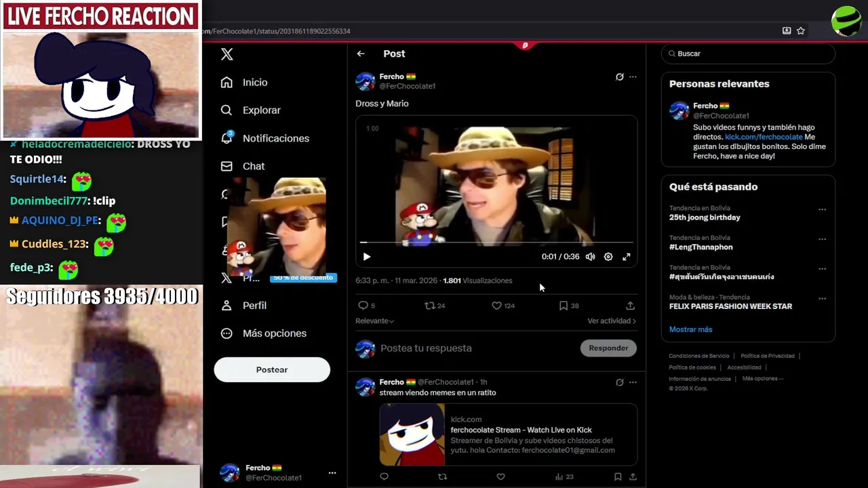
Task: Enter video fullscreen mode
Action: pos(627,257)
